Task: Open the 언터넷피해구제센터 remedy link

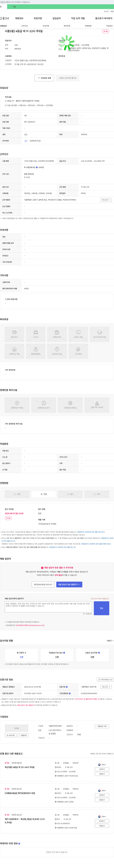Action: click(30, 625)
